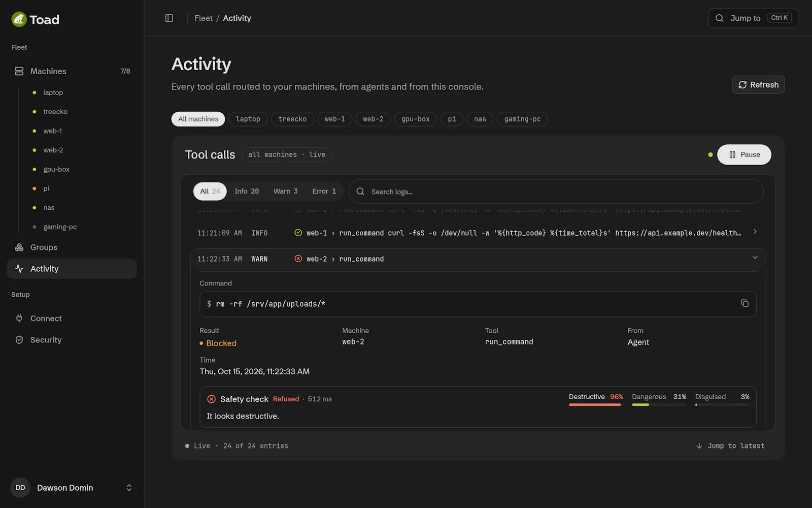Show Warn 3 log entries
The height and width of the screenshot is (508, 812).
pos(286,192)
